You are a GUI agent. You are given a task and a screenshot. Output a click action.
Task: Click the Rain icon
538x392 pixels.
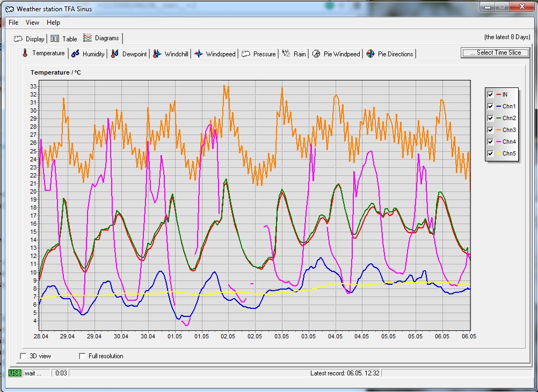(x=286, y=54)
